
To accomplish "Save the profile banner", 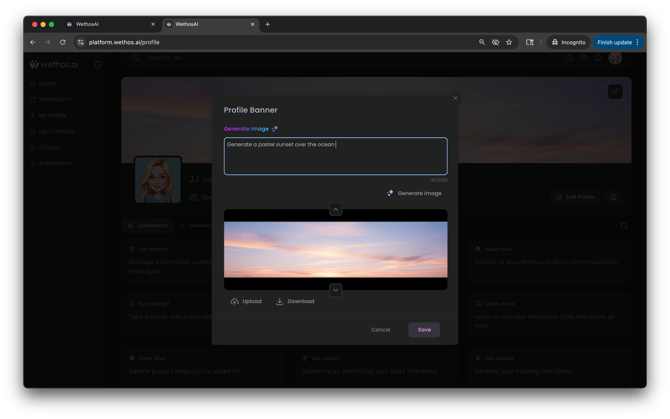I will click(424, 330).
